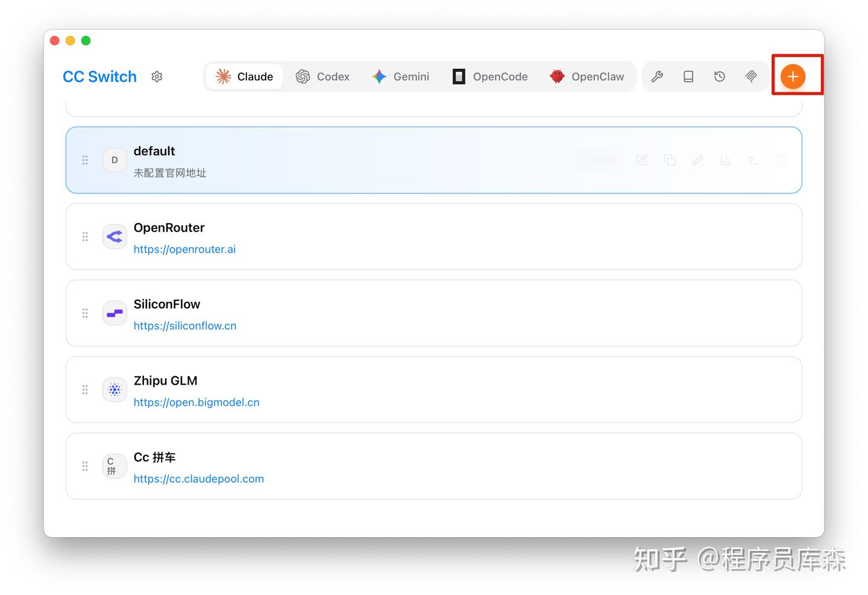This screenshot has height=595, width=868.
Task: Open the skills wrench icon
Action: tap(657, 77)
